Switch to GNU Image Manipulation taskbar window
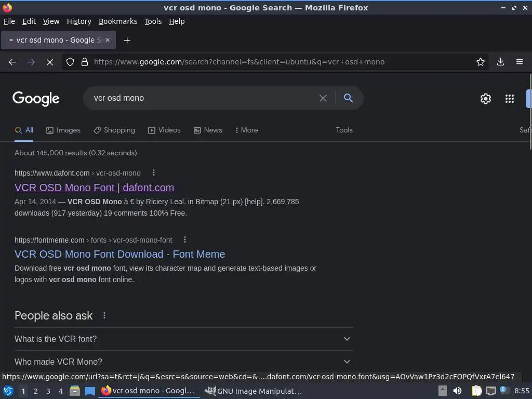Screen dimensions: 532x399 (x=254, y=391)
